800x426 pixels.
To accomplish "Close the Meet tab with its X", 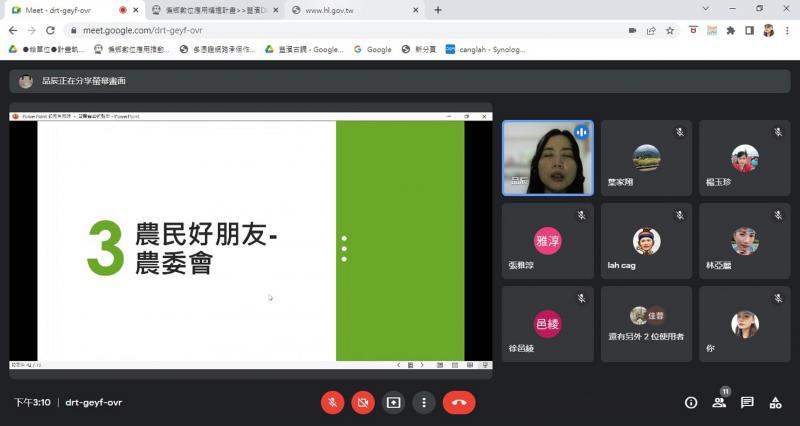I will click(x=136, y=10).
